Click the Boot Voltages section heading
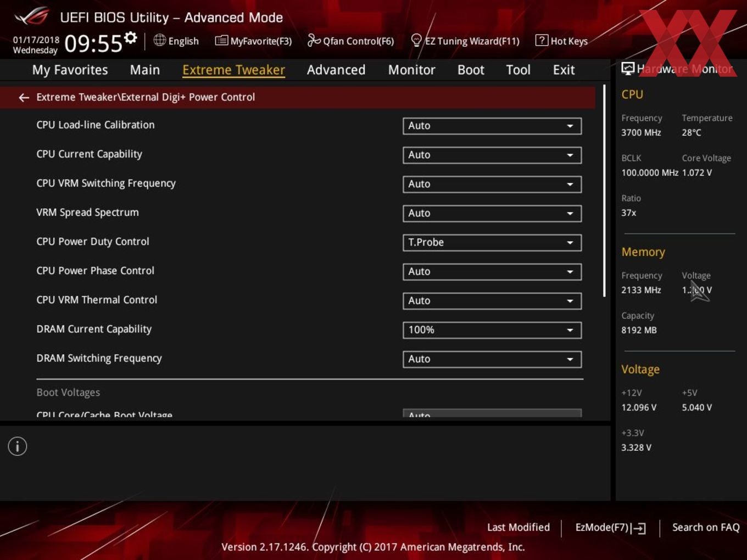Image resolution: width=747 pixels, height=560 pixels. [x=68, y=392]
